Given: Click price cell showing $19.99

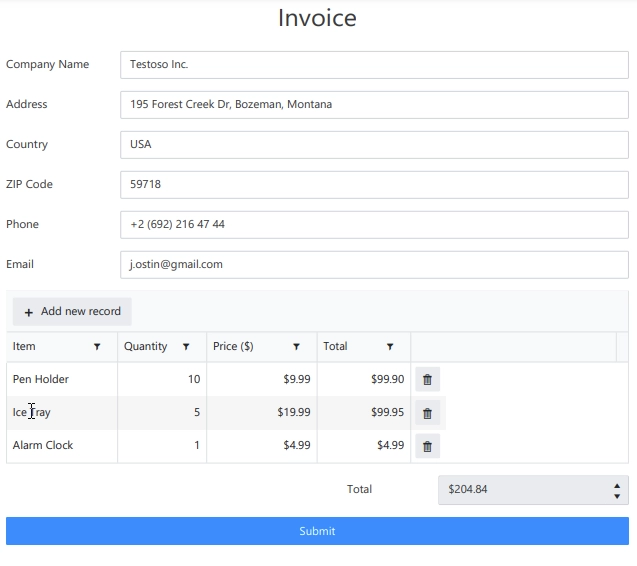Looking at the screenshot, I should (262, 413).
